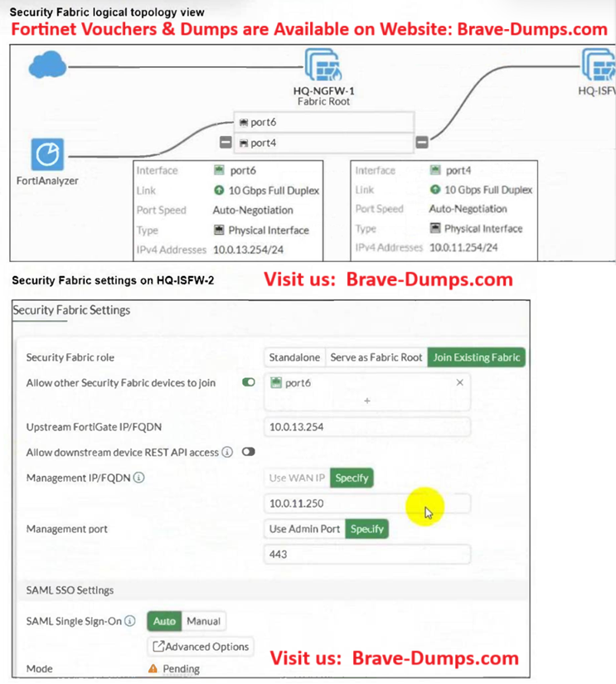Switch SAML Single Sign-On to Manual

click(203, 621)
